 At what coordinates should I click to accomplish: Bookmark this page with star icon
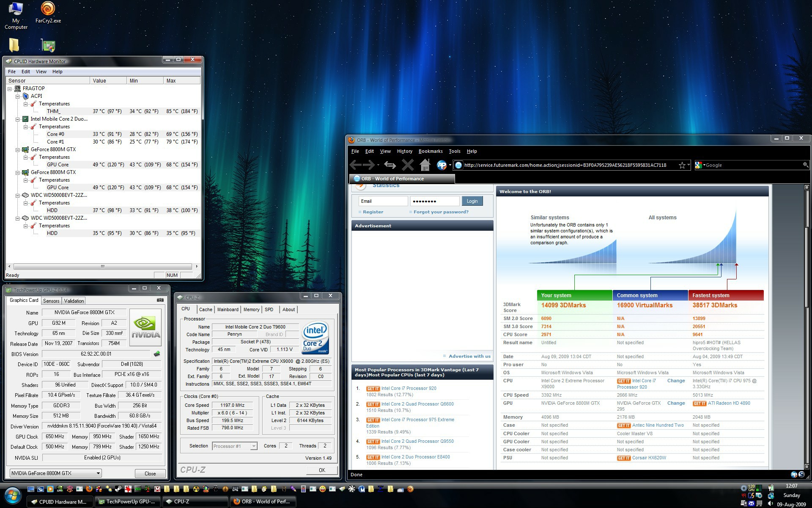(682, 165)
